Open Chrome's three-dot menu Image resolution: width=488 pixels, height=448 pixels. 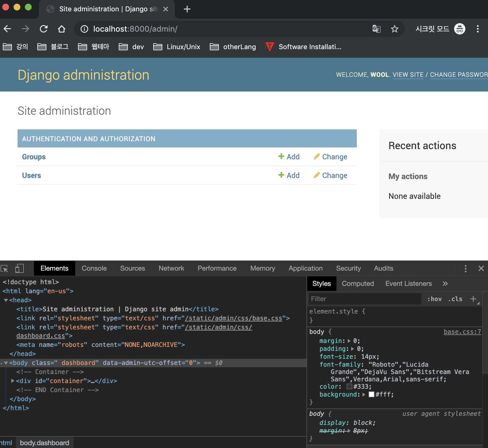[x=478, y=29]
